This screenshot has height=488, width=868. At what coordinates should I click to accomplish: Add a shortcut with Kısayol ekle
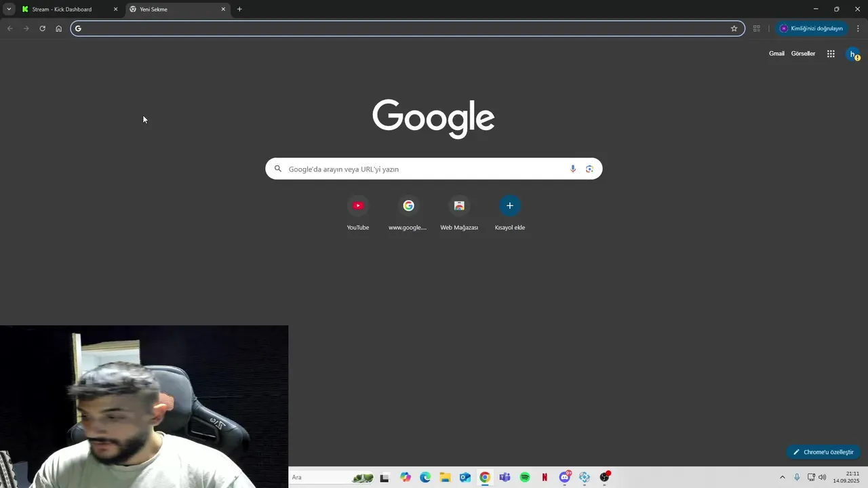click(x=510, y=213)
